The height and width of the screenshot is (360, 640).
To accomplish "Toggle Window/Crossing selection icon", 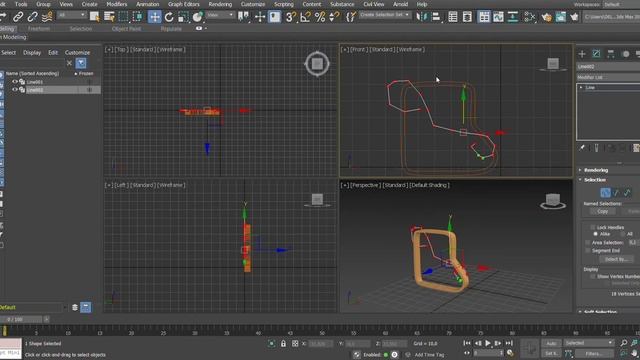I will tap(138, 17).
